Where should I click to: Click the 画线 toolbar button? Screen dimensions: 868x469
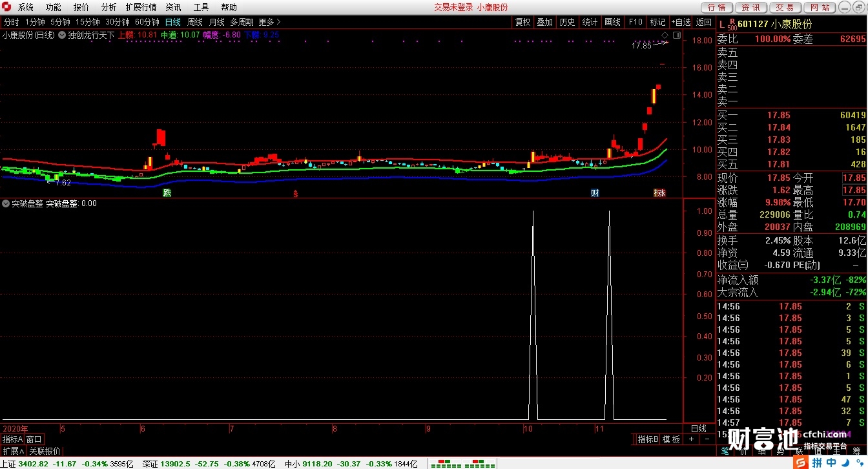612,22
